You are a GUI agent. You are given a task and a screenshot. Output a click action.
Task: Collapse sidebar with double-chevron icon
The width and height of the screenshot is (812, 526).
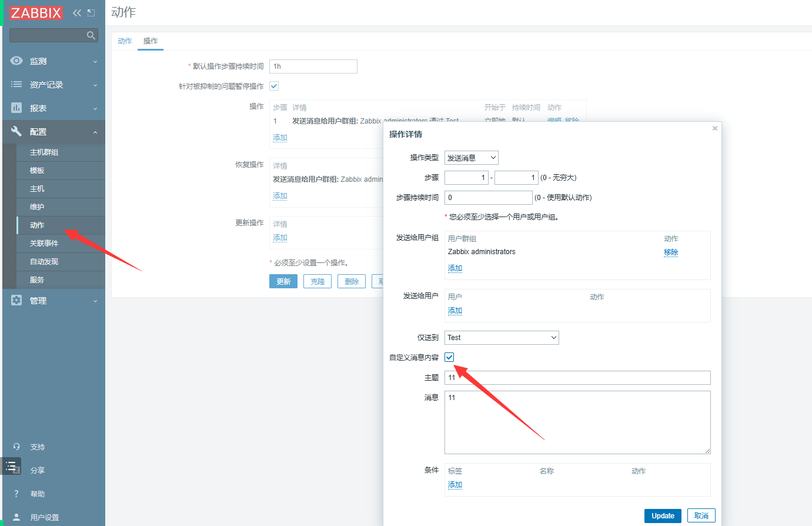(77, 12)
